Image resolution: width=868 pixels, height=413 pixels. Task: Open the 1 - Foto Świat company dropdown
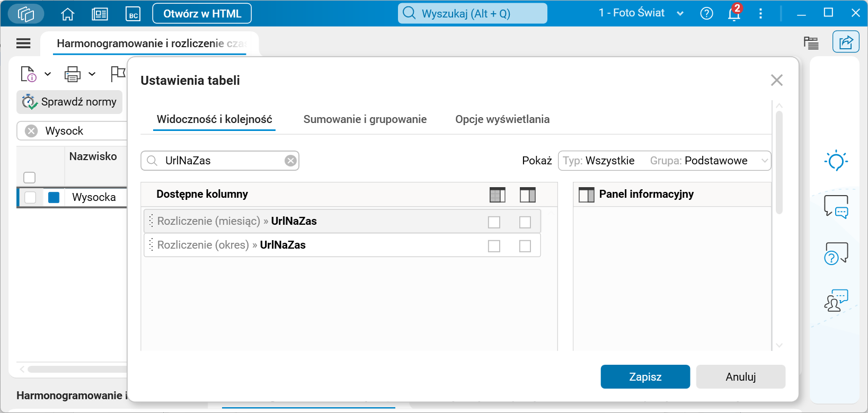[x=641, y=13]
